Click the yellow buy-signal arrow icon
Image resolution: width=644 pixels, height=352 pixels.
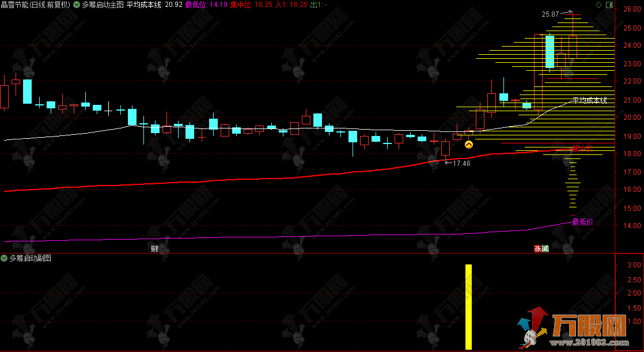(x=469, y=145)
